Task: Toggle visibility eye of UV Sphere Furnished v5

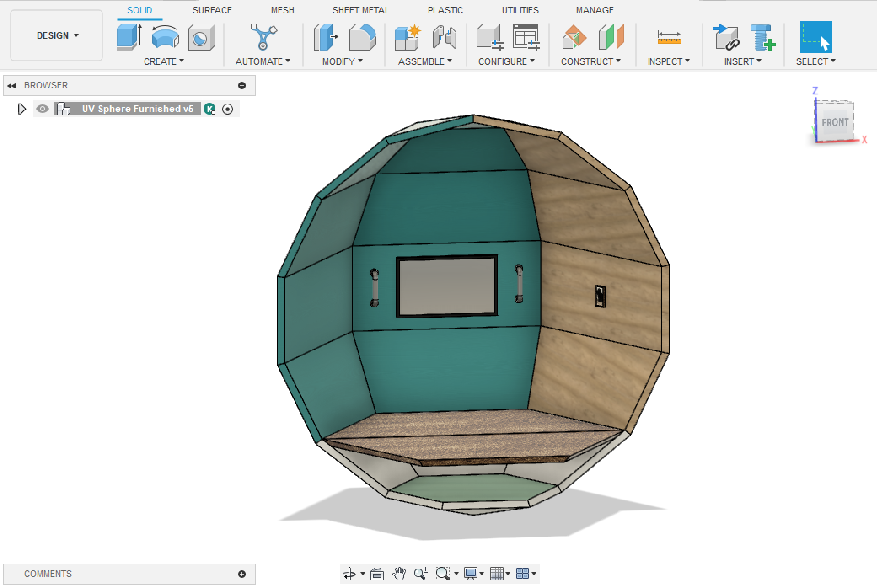Action: (42, 109)
